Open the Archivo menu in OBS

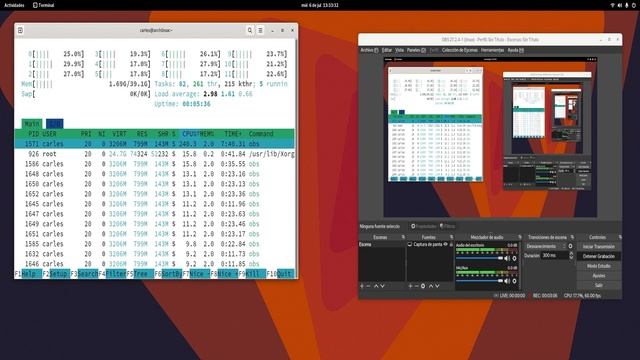(369, 50)
